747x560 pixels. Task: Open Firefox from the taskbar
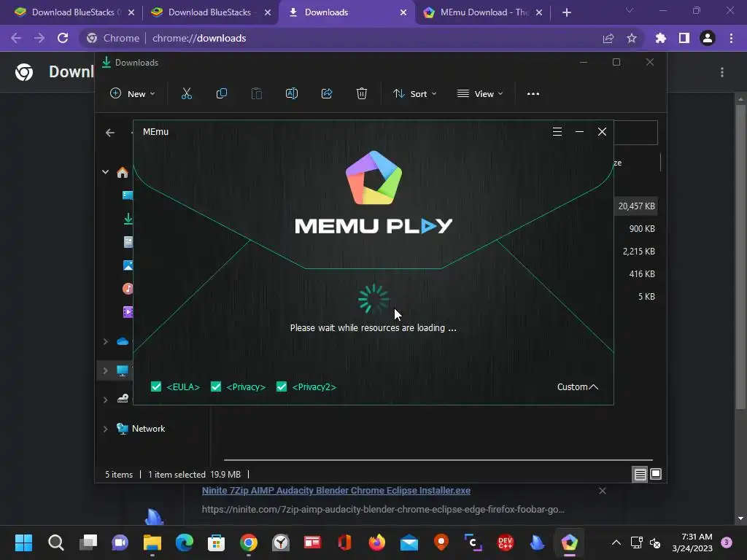click(377, 542)
